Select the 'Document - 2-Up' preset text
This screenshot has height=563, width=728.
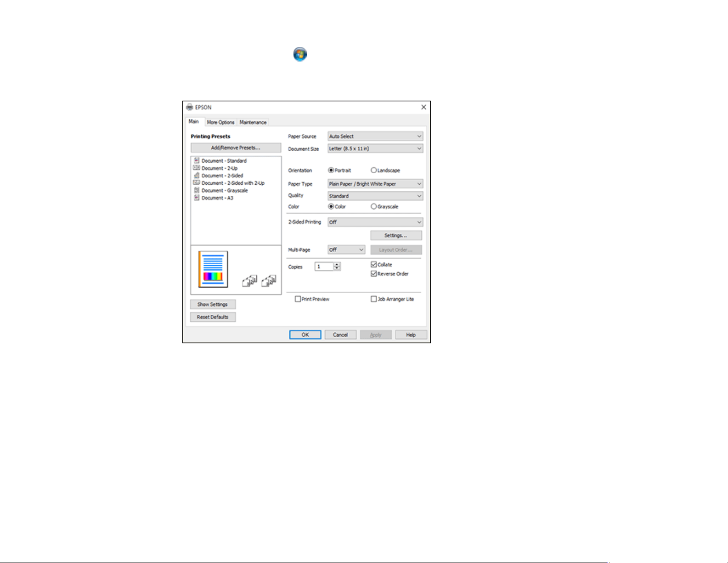tap(220, 168)
